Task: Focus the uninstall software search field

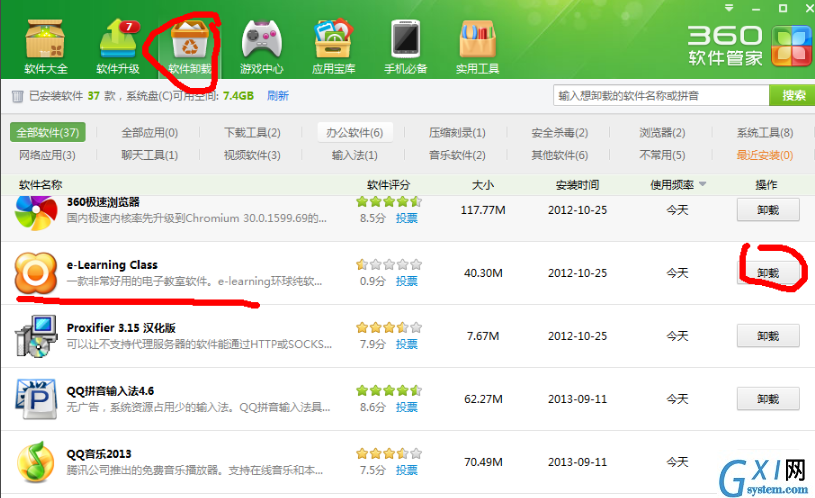Action: click(x=661, y=95)
